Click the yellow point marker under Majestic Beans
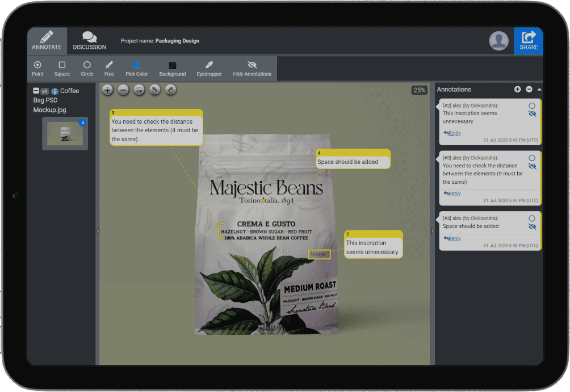This screenshot has width=570, height=392. click(263, 201)
